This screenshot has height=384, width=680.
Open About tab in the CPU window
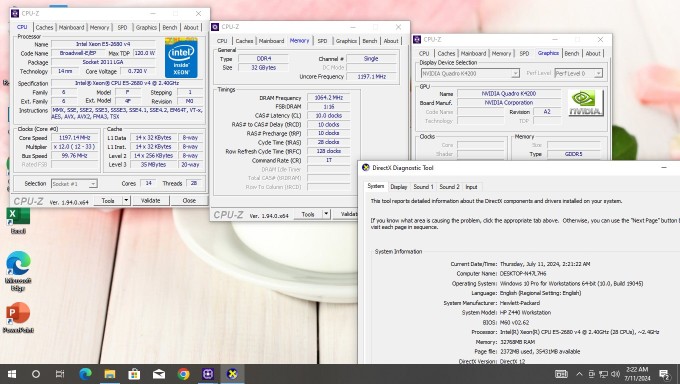[x=191, y=27]
